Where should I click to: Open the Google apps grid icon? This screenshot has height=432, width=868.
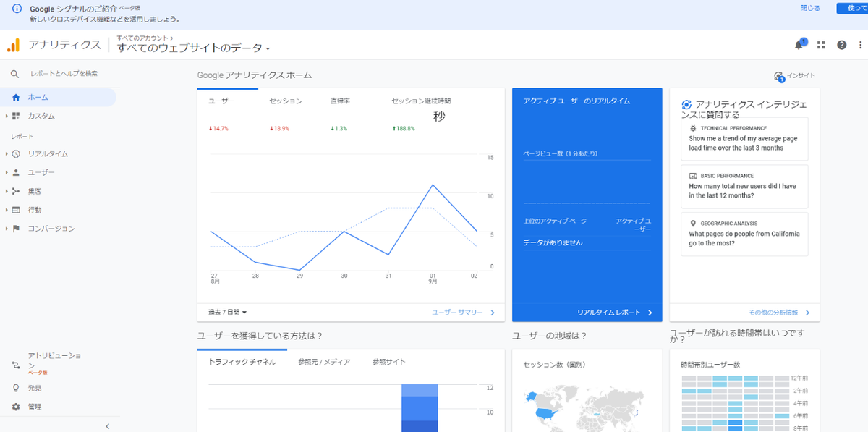tap(821, 45)
